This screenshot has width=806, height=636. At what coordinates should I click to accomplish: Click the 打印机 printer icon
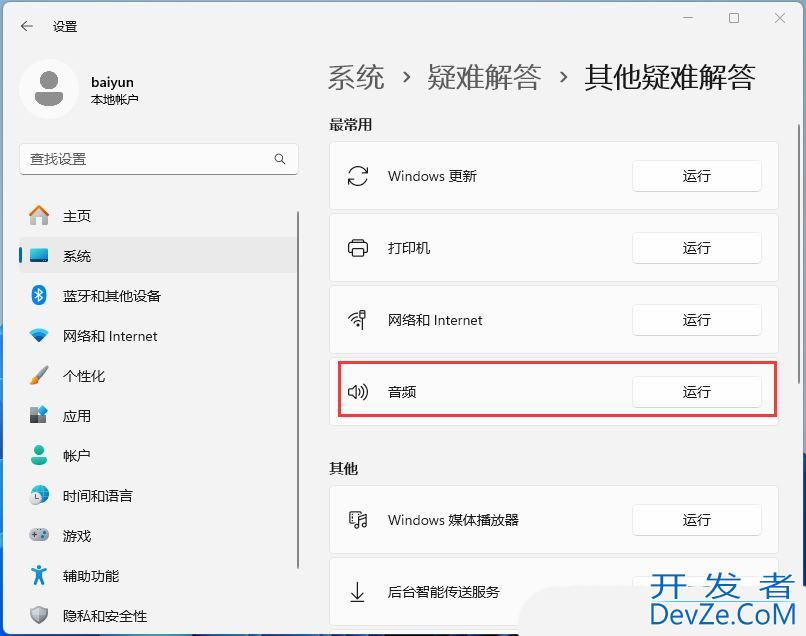358,248
